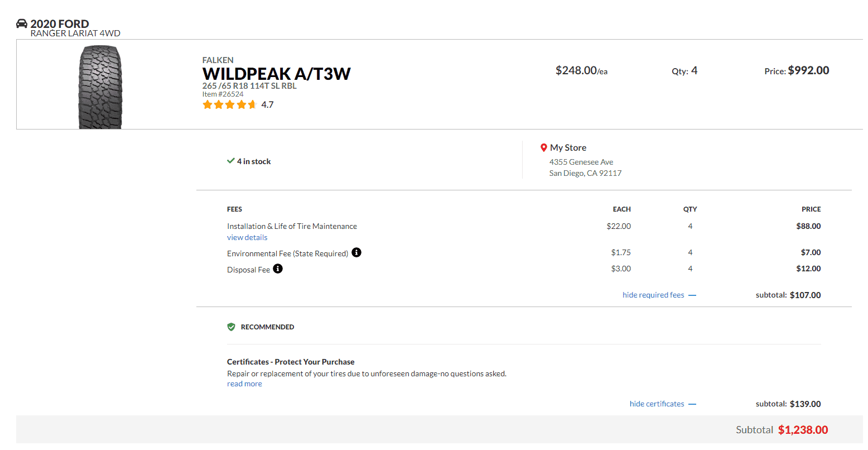
Task: Click the Disposal Fee info icon
Action: pos(278,269)
